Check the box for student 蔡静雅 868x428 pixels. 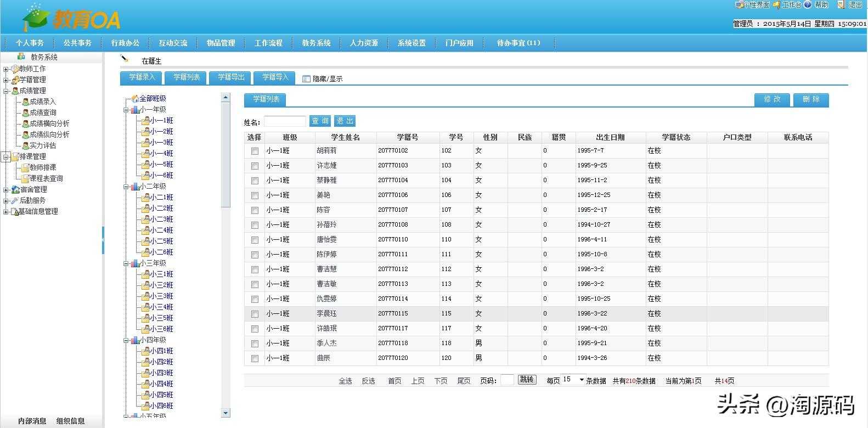(255, 181)
